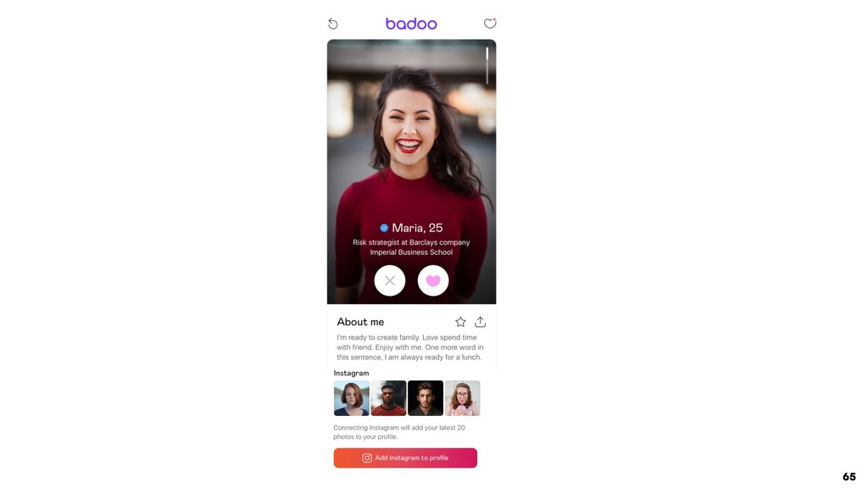
Task: Open the heart notifications icon
Action: pos(490,23)
